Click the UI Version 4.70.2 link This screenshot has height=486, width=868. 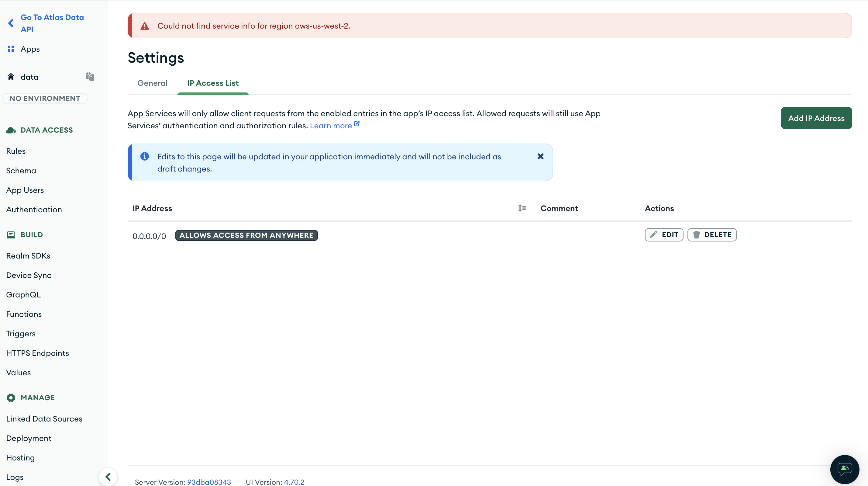[294, 482]
